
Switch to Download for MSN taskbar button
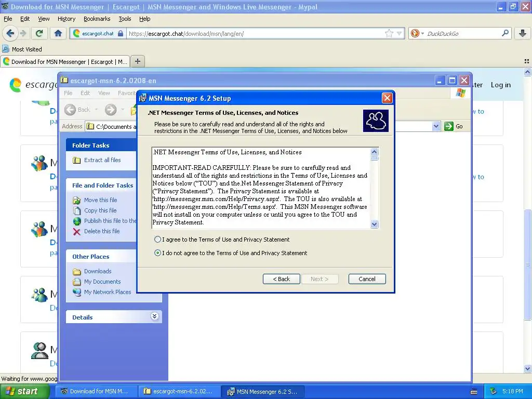96,391
